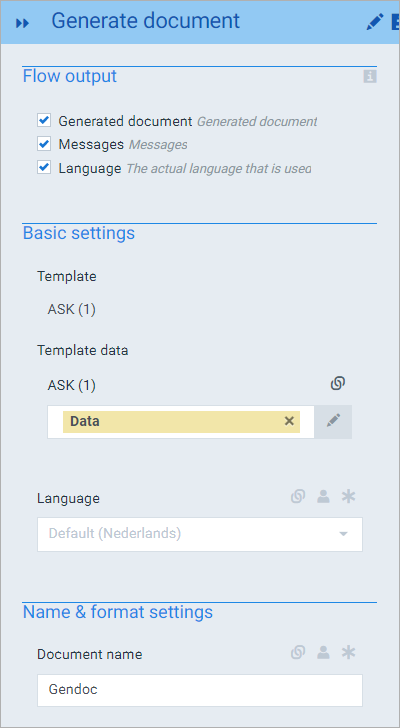Click the Language dropdown arrow
Screen dimensions: 400x728
click(343, 534)
